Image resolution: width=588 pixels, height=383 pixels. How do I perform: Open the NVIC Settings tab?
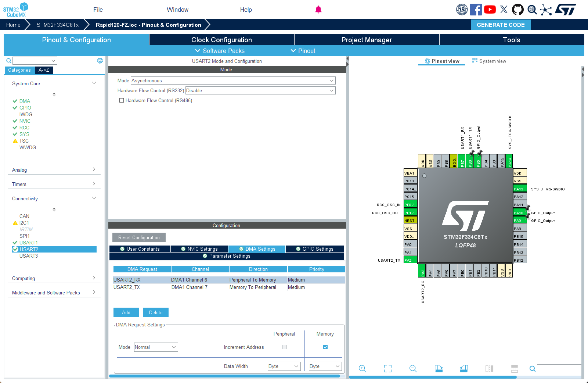[x=199, y=249]
